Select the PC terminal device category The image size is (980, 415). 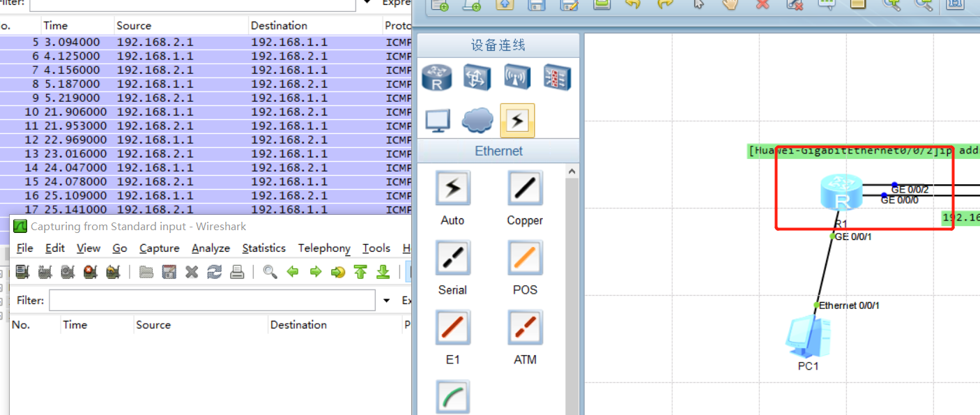point(437,121)
